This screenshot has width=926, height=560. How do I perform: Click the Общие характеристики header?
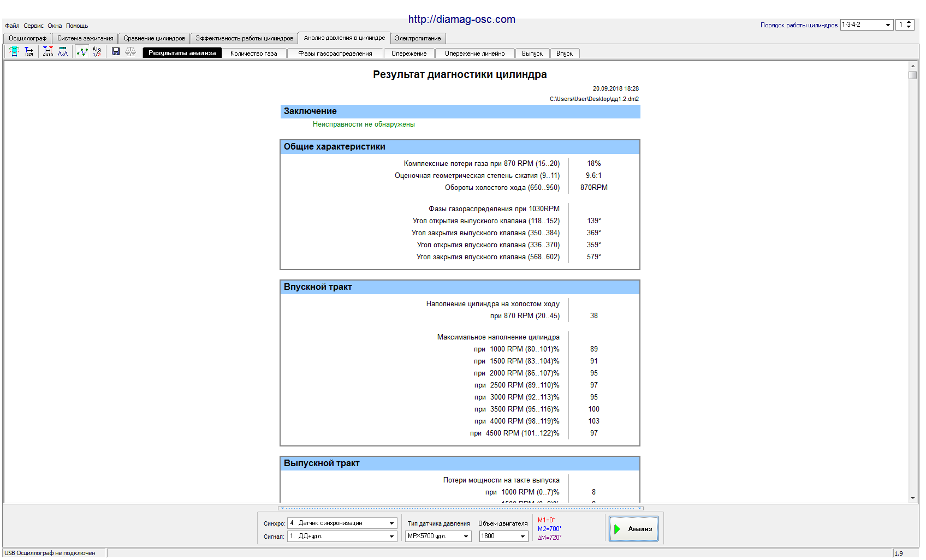tap(460, 147)
